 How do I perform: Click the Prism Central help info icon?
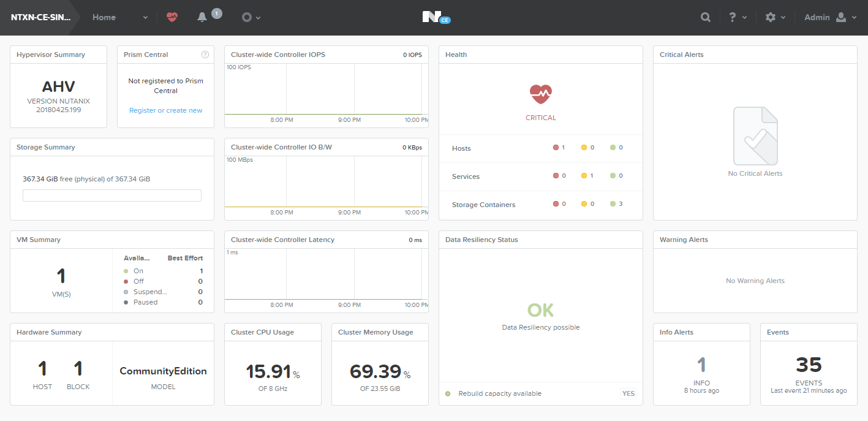(205, 55)
